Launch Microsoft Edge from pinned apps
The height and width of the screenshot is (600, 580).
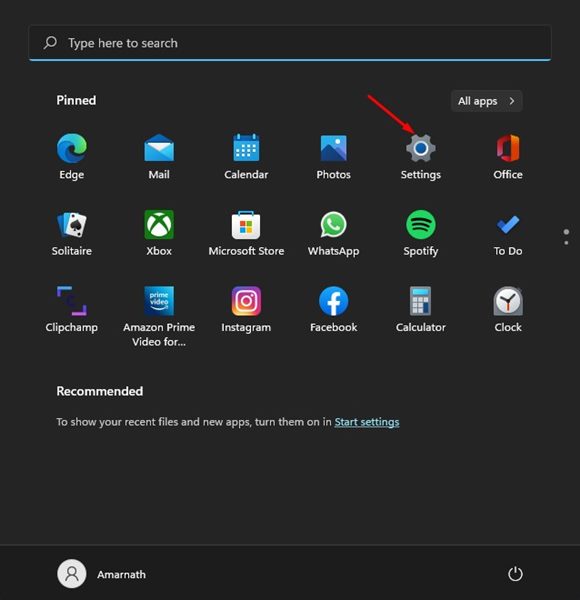pos(72,157)
